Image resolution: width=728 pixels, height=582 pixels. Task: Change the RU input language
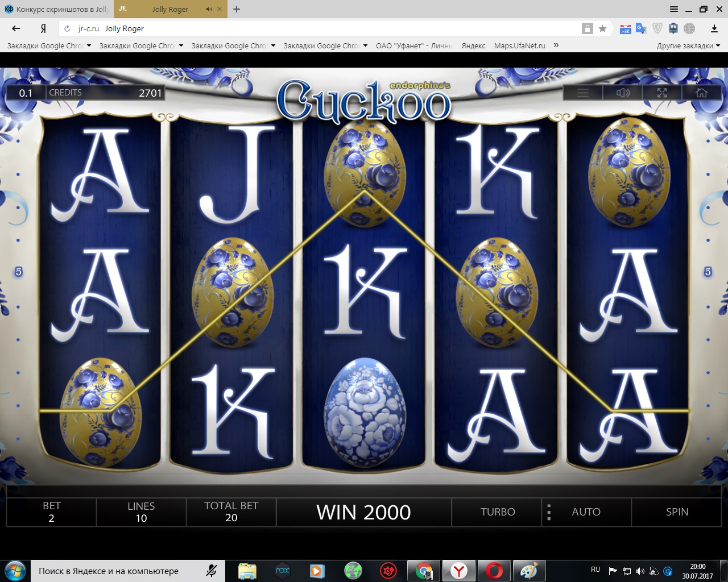(595, 569)
